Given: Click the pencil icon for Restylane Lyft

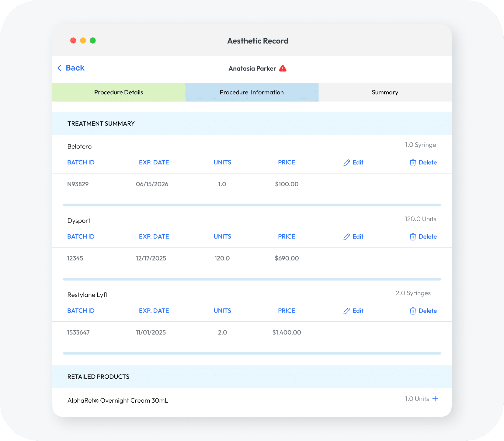Looking at the screenshot, I should point(346,311).
